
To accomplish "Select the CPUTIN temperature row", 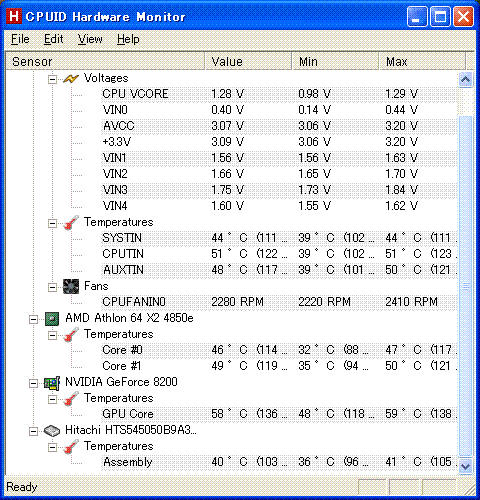I will [x=279, y=254].
